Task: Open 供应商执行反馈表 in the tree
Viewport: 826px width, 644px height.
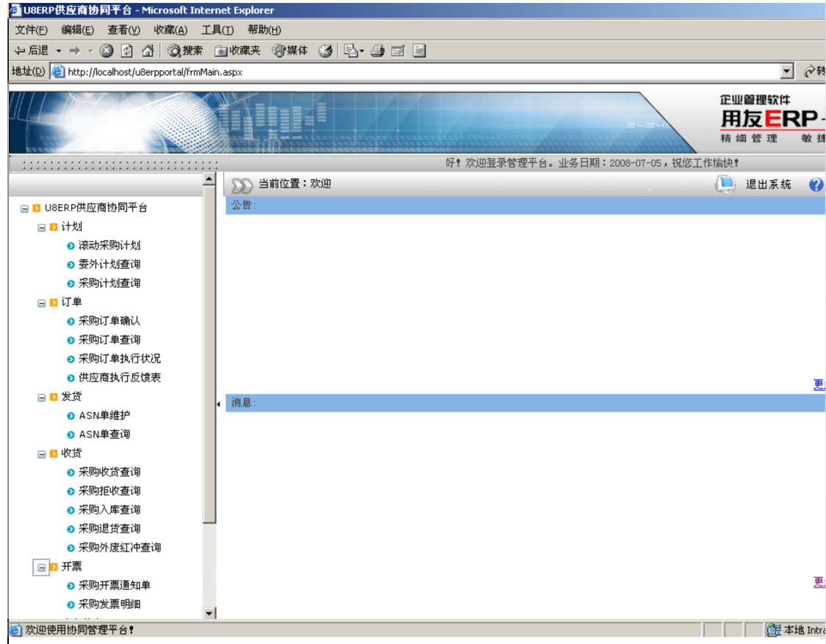Action: coord(120,378)
